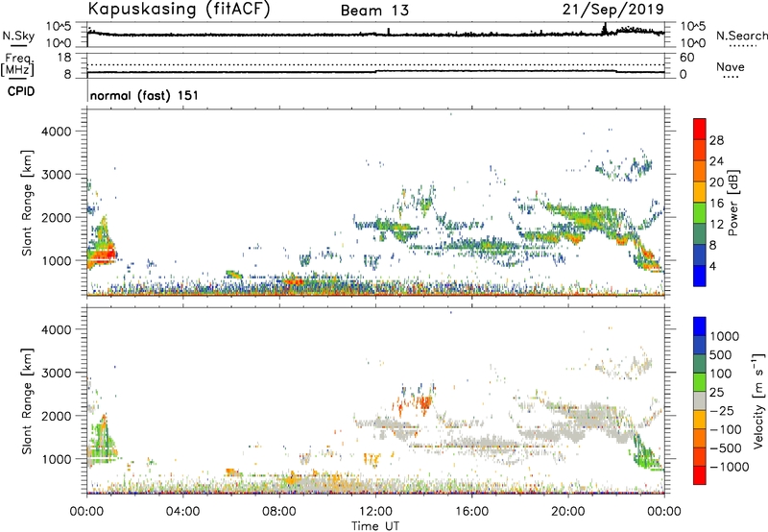The height and width of the screenshot is (532, 768).
Task: Click the Velocity [m s-1] colorbar label
Action: click(758, 400)
